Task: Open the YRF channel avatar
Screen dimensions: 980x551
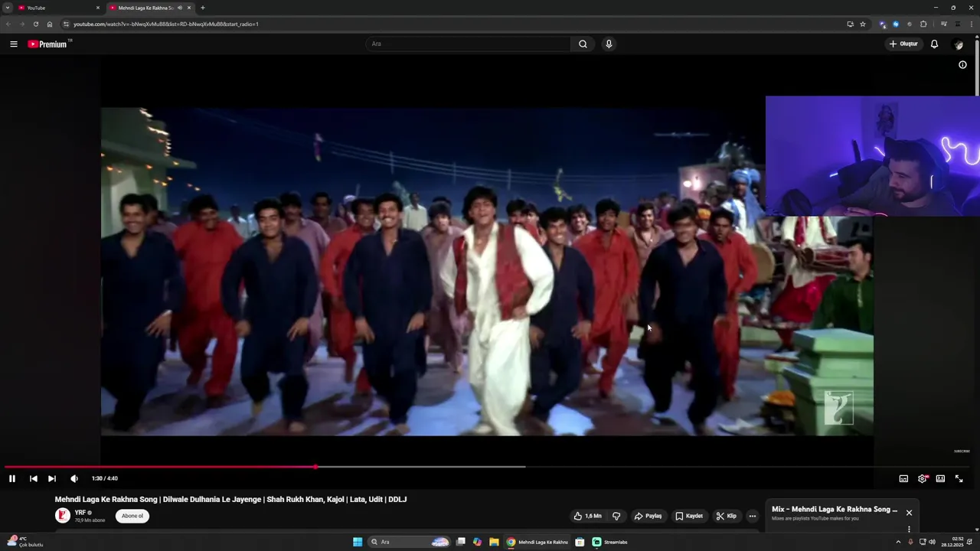Action: point(63,516)
